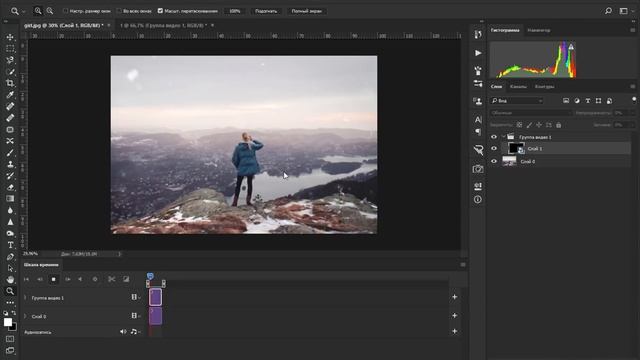
Task: Click the 100% zoom button
Action: coord(235,11)
